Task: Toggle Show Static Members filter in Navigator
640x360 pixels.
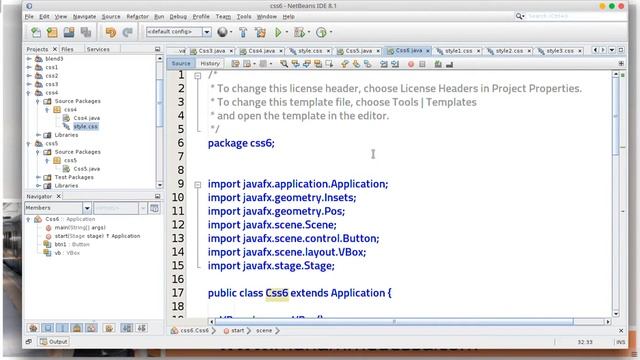Action: pyautogui.click(x=62, y=328)
